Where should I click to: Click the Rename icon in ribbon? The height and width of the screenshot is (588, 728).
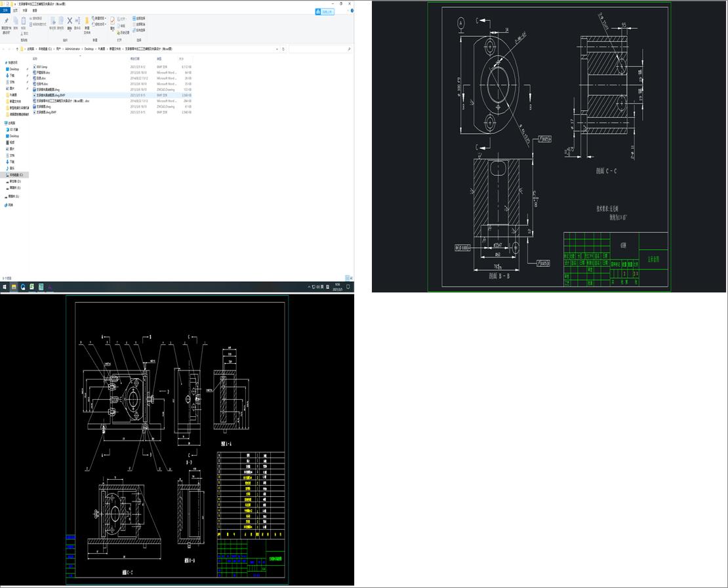click(77, 21)
